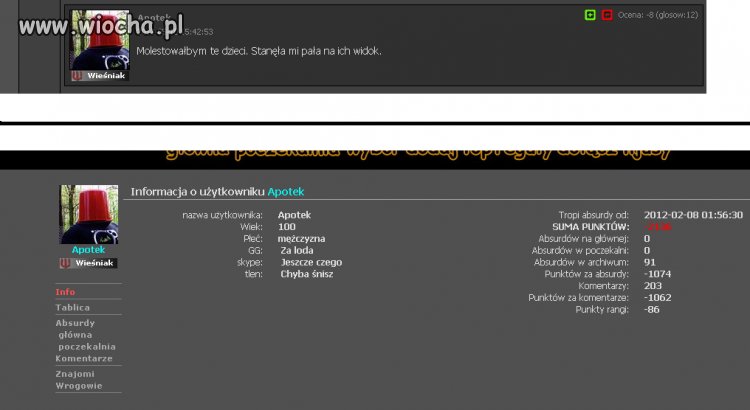
Task: Click the '0' value beside 'Absurdów w poczekalni'
Action: 647,251
